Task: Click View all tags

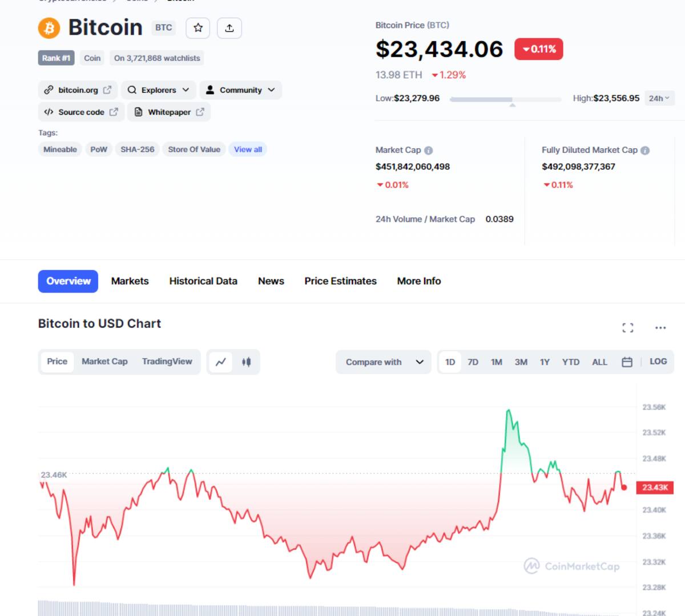Action: (x=248, y=149)
